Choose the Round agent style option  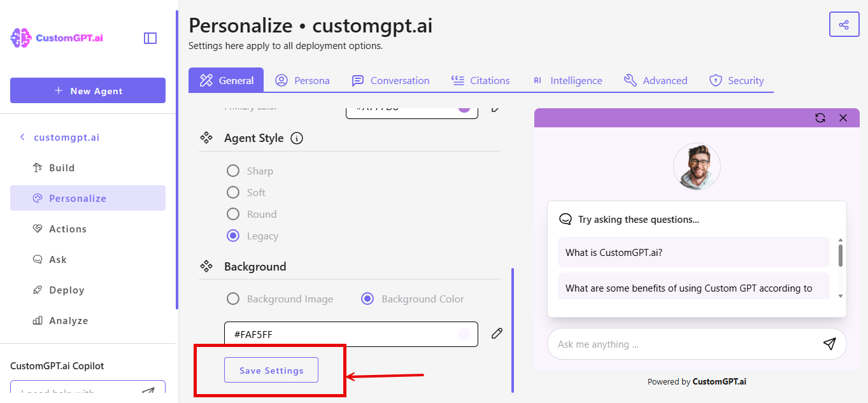pyautogui.click(x=232, y=214)
